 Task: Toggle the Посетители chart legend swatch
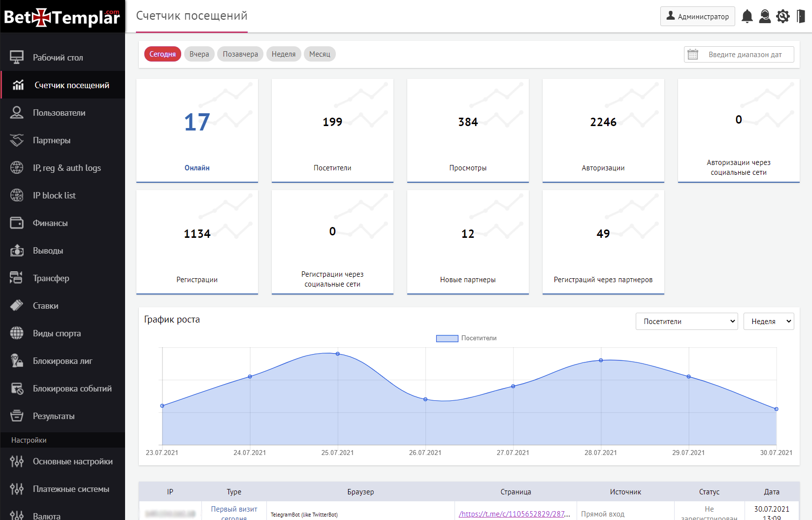(x=447, y=338)
